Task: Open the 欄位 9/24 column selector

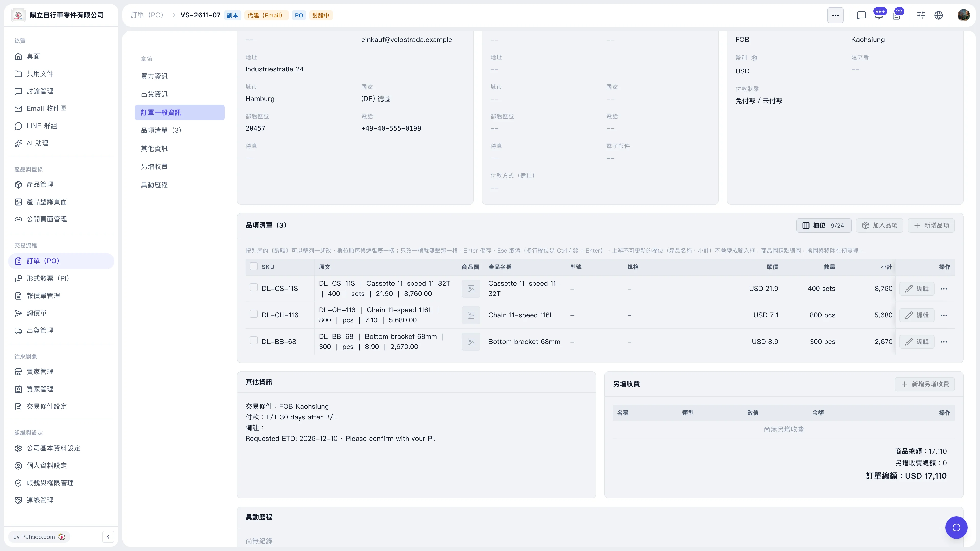Action: (x=824, y=226)
